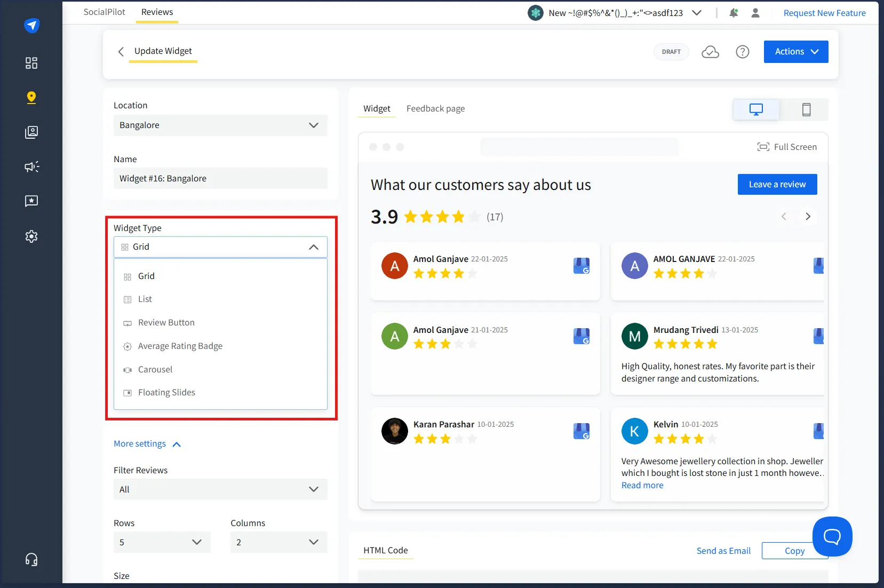This screenshot has width=884, height=588.
Task: Open the dashboard grid icon in the sidebar
Action: click(31, 63)
